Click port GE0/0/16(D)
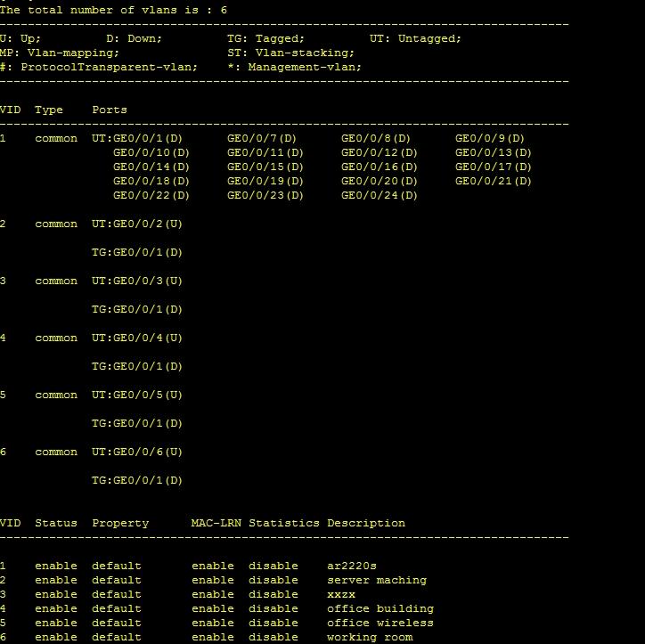The height and width of the screenshot is (644, 645). (x=379, y=167)
